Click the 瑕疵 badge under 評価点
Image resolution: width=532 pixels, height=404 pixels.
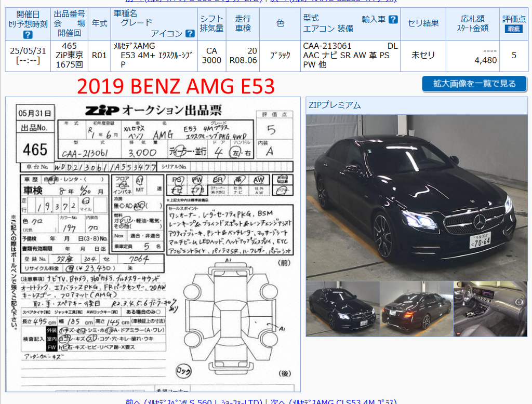(514, 29)
